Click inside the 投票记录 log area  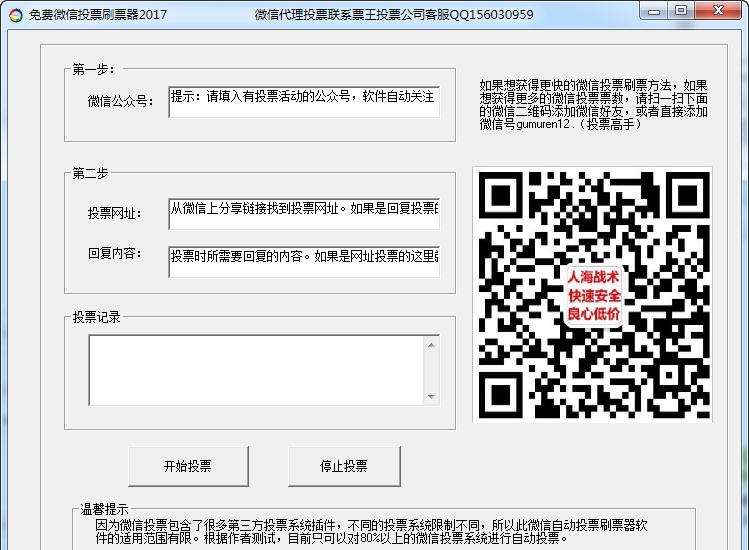256,370
